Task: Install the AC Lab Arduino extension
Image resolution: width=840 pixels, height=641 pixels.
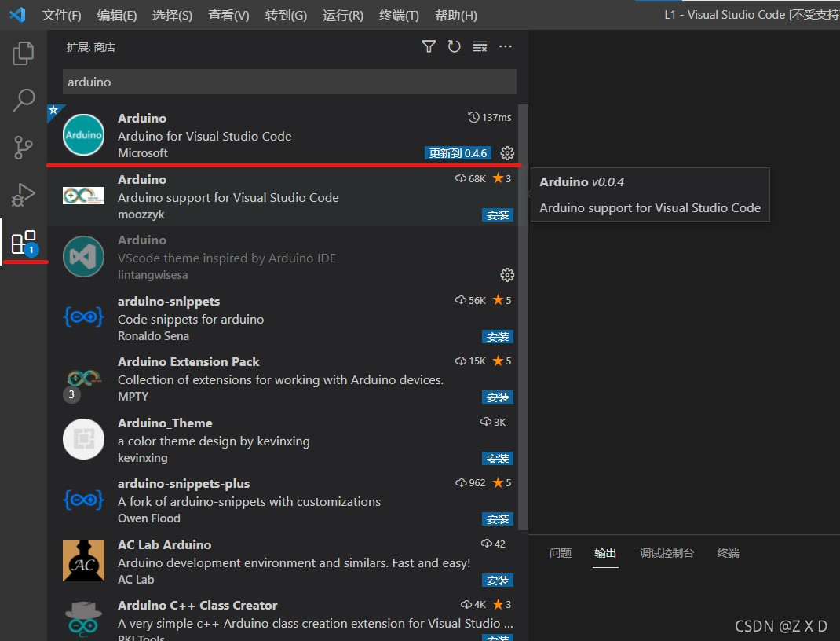Action: point(498,580)
